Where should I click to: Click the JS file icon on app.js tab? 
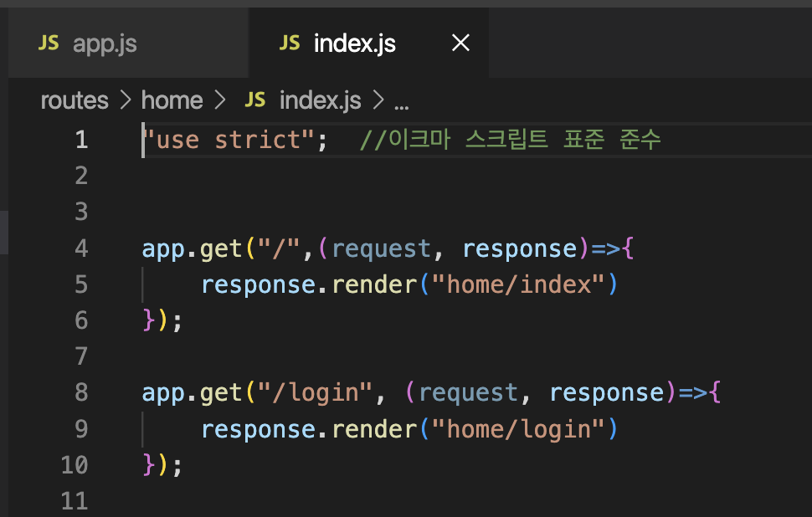(x=49, y=43)
